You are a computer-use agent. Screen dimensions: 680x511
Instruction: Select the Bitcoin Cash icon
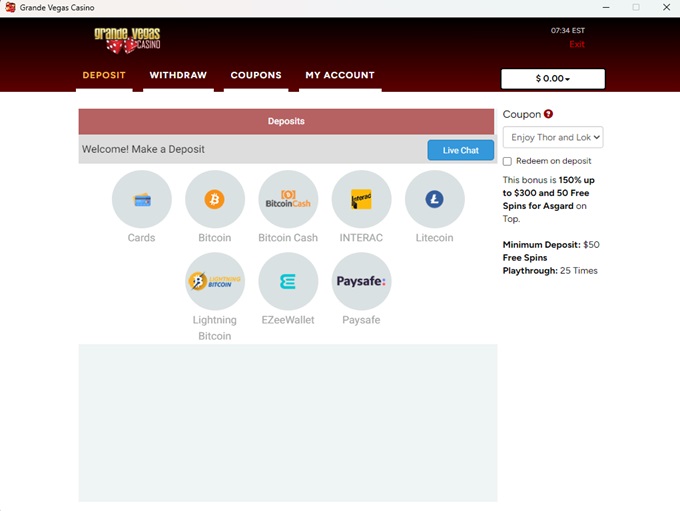click(x=288, y=200)
